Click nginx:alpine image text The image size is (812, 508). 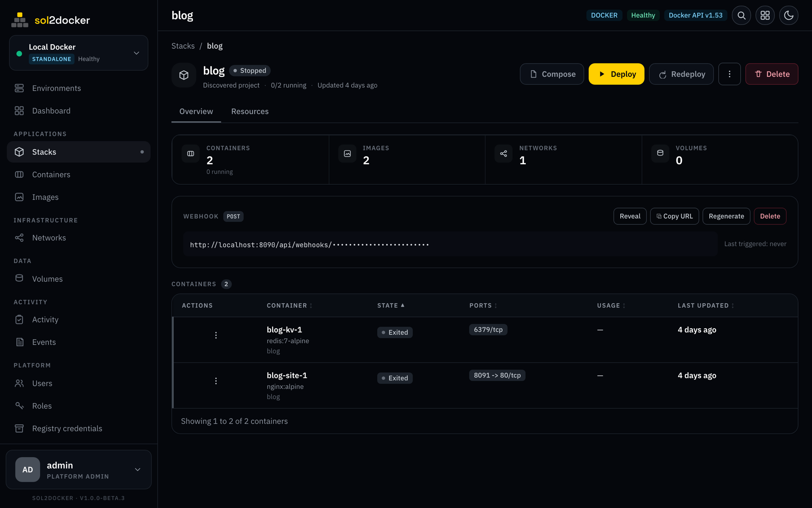pos(285,386)
